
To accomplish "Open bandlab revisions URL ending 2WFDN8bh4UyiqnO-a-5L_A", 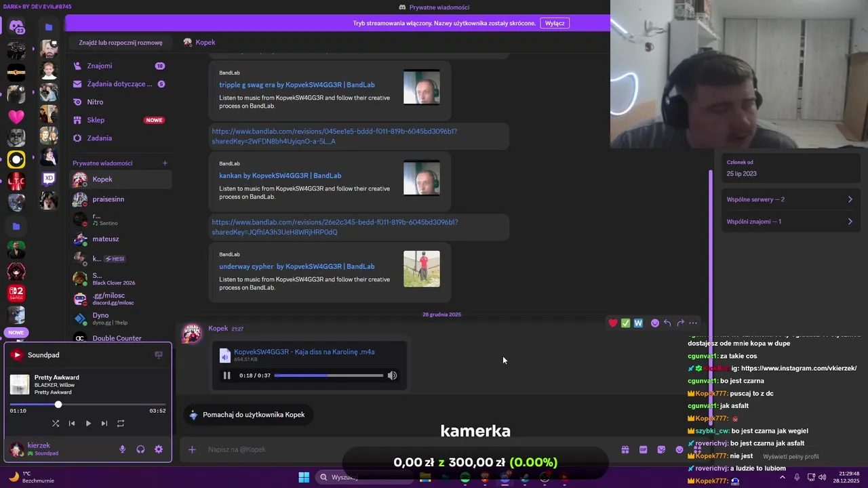I will [x=334, y=136].
